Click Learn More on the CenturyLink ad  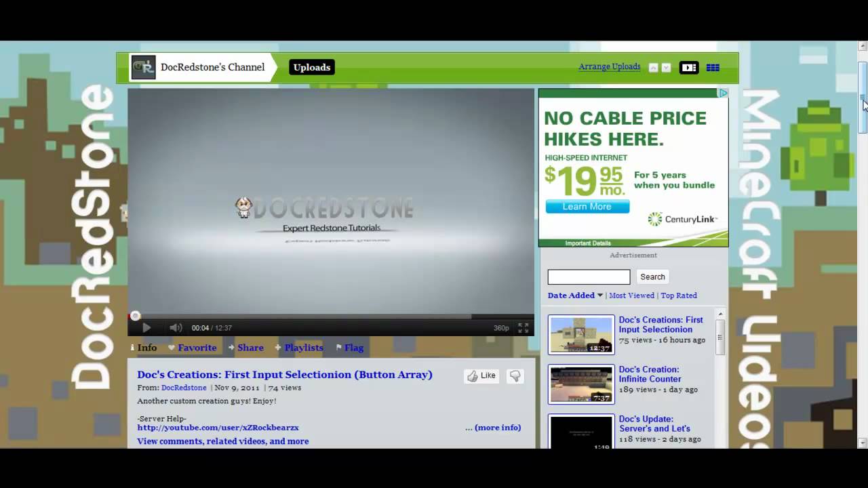tap(587, 207)
